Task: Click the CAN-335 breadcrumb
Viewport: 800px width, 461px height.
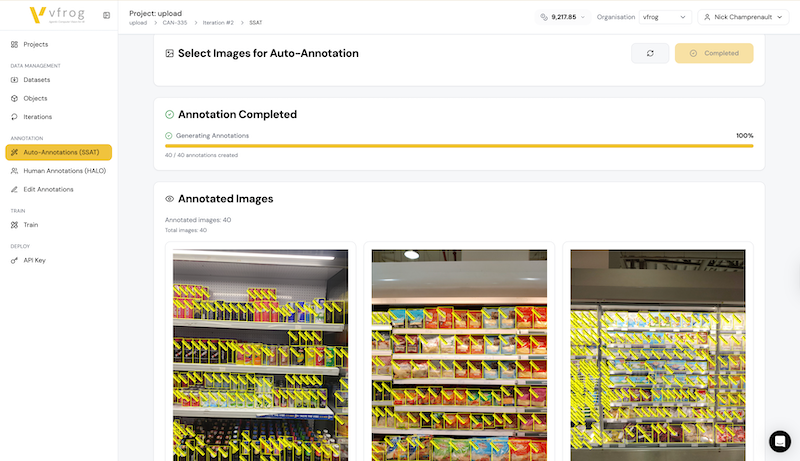Action: pyautogui.click(x=175, y=23)
